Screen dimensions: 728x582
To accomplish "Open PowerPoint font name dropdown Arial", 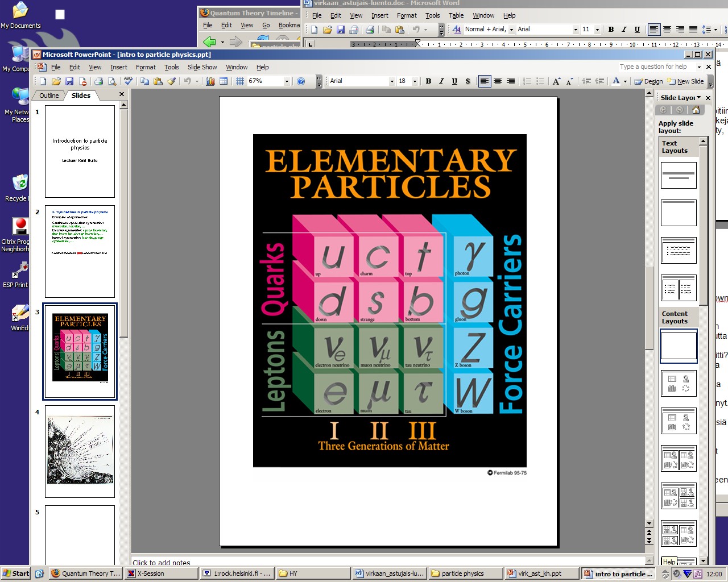I will [392, 81].
